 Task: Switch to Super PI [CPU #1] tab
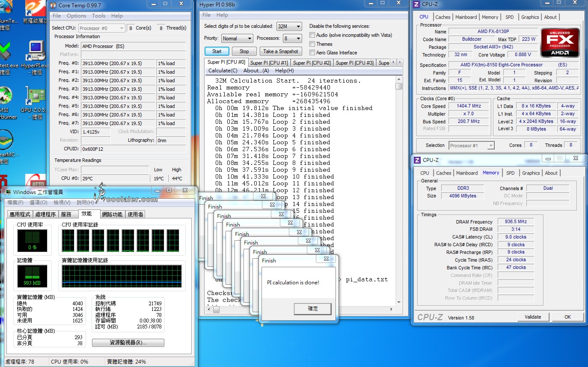coord(269,63)
